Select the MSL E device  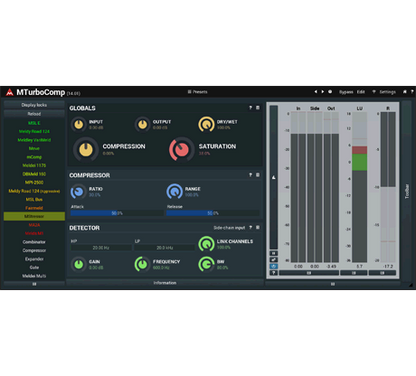click(x=34, y=123)
